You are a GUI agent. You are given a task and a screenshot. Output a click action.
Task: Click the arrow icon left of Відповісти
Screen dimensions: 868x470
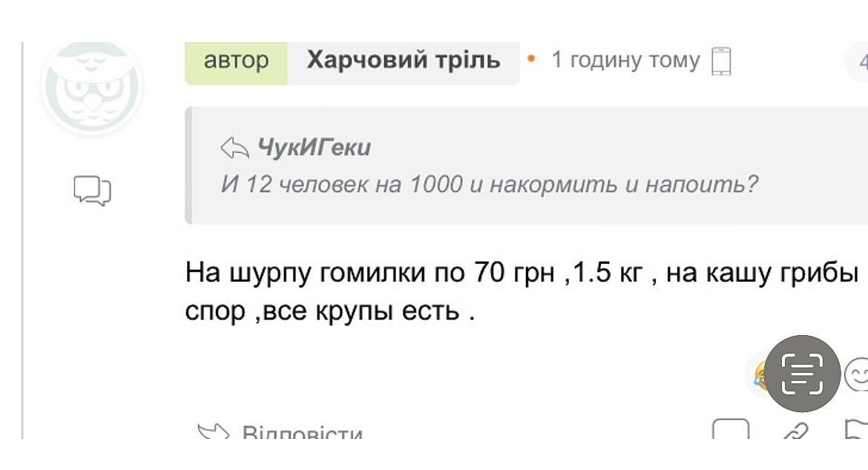point(213,432)
